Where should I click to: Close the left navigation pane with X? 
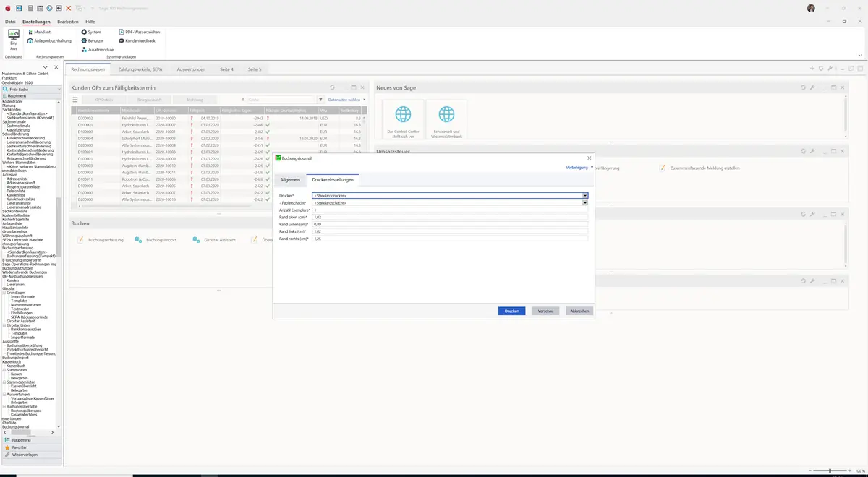[x=56, y=67]
